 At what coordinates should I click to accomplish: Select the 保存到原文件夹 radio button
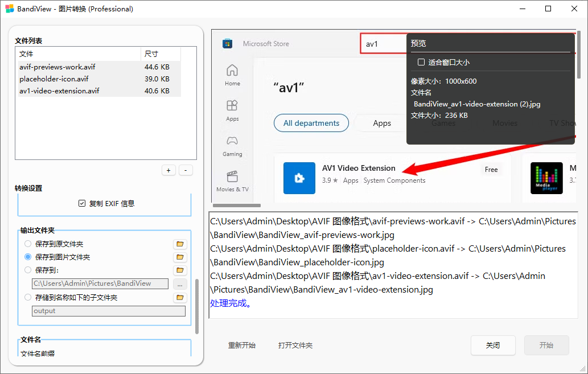27,244
